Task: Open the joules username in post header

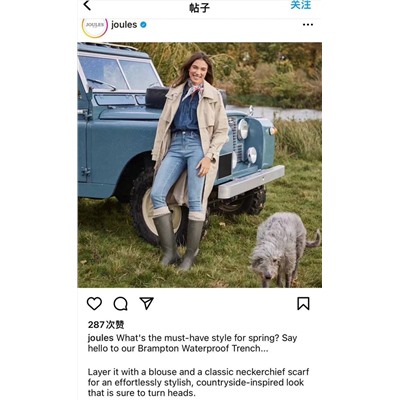Action: click(x=124, y=25)
